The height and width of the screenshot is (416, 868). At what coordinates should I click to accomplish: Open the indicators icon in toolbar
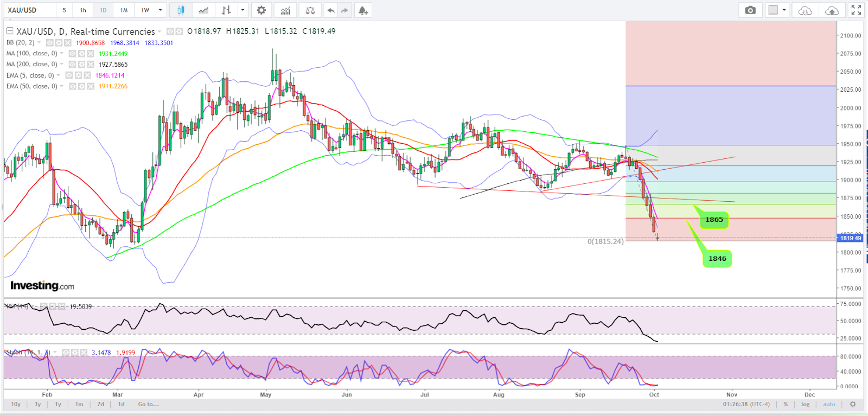click(x=285, y=10)
